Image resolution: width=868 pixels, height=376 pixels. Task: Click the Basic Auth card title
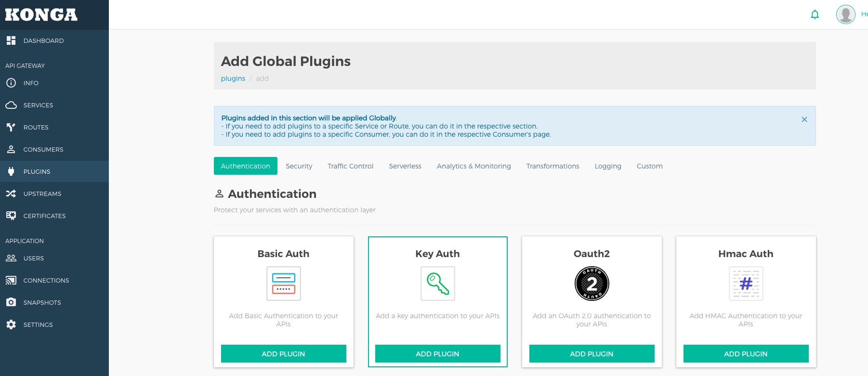tap(284, 254)
